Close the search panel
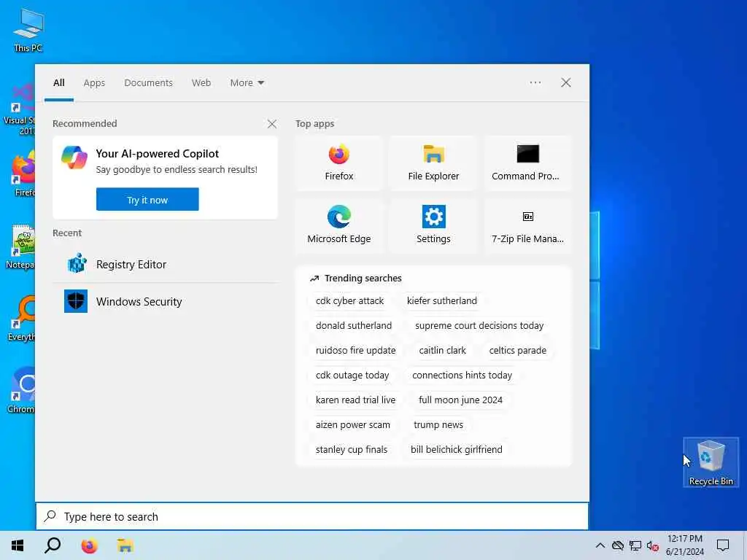 (x=565, y=82)
